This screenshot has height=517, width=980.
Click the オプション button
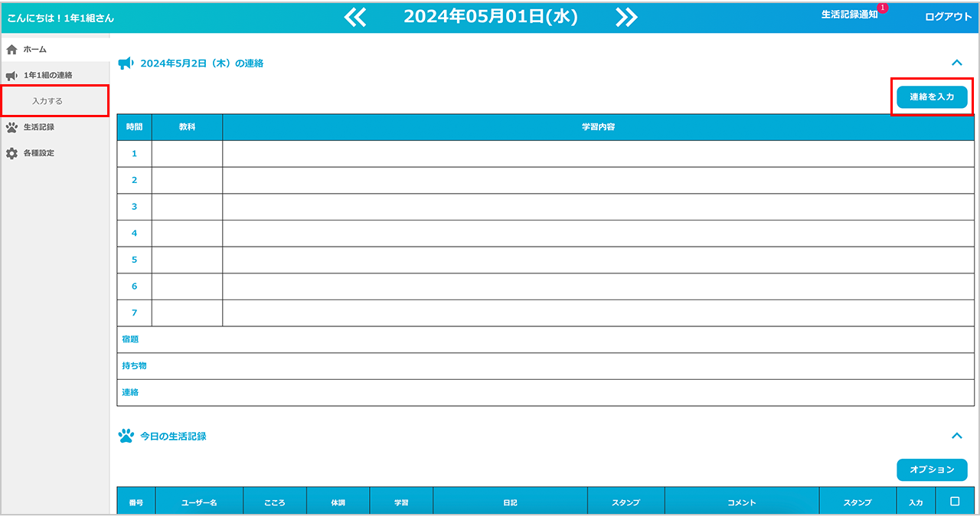932,470
